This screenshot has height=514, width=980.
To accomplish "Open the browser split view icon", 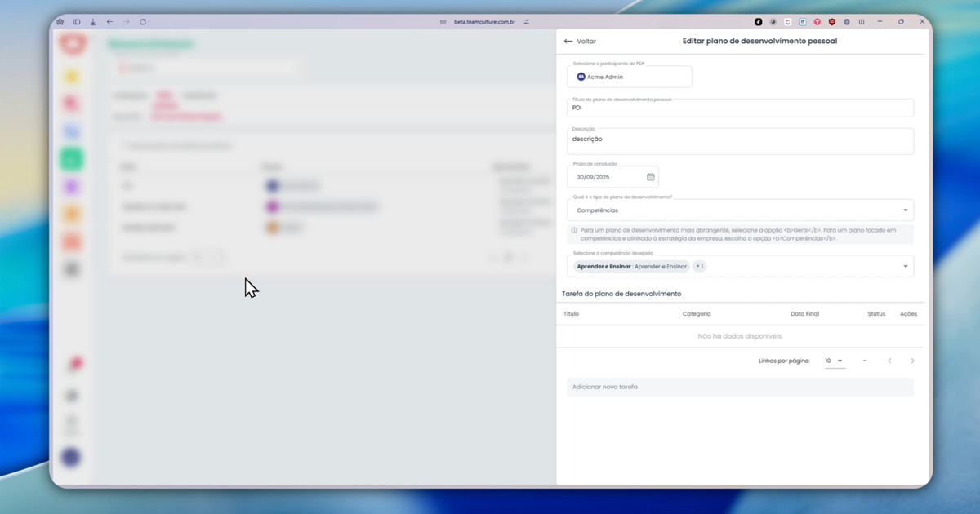I will (862, 22).
